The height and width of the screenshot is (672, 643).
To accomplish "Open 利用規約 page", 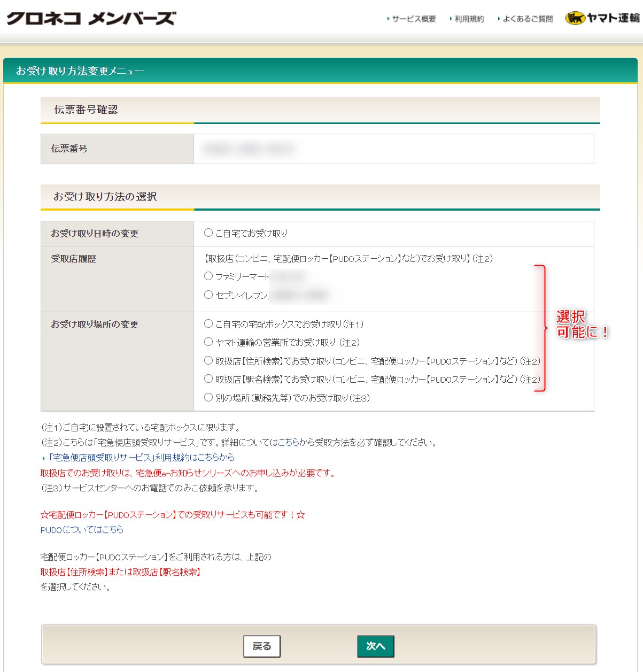I will click(x=468, y=19).
